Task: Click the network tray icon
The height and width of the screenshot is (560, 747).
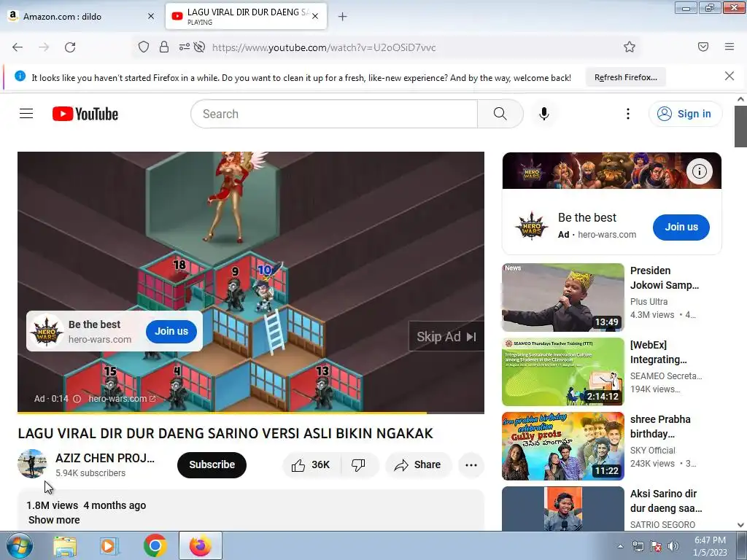Action: click(x=638, y=546)
